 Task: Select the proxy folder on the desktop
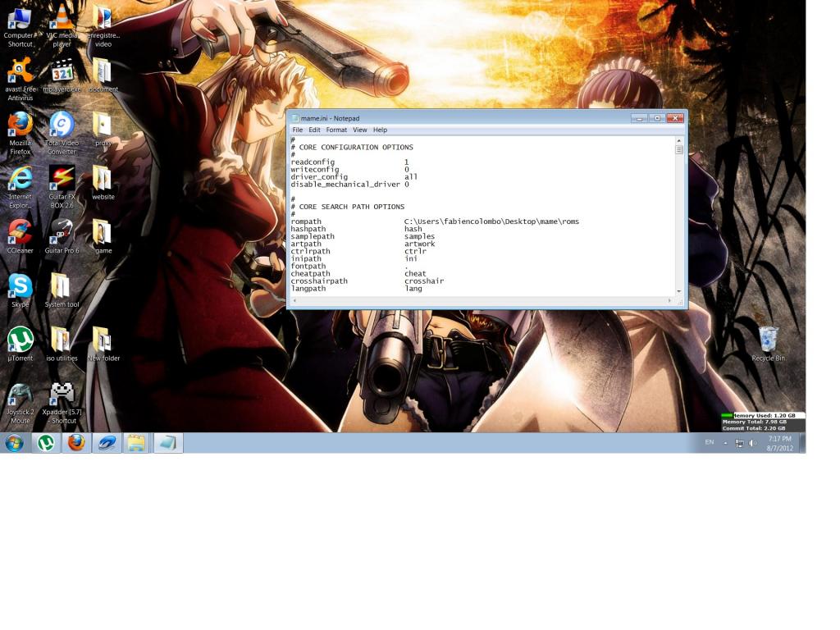pyautogui.click(x=103, y=130)
